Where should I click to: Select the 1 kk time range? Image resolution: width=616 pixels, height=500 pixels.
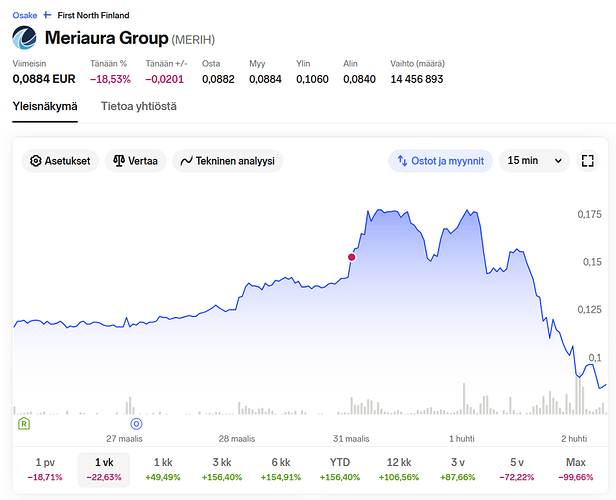[x=163, y=469]
